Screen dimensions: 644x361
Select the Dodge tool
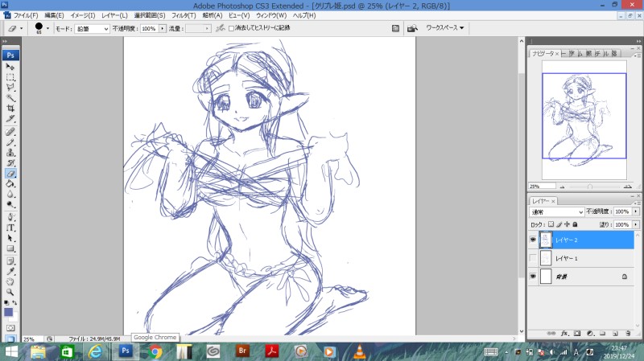[x=10, y=204]
